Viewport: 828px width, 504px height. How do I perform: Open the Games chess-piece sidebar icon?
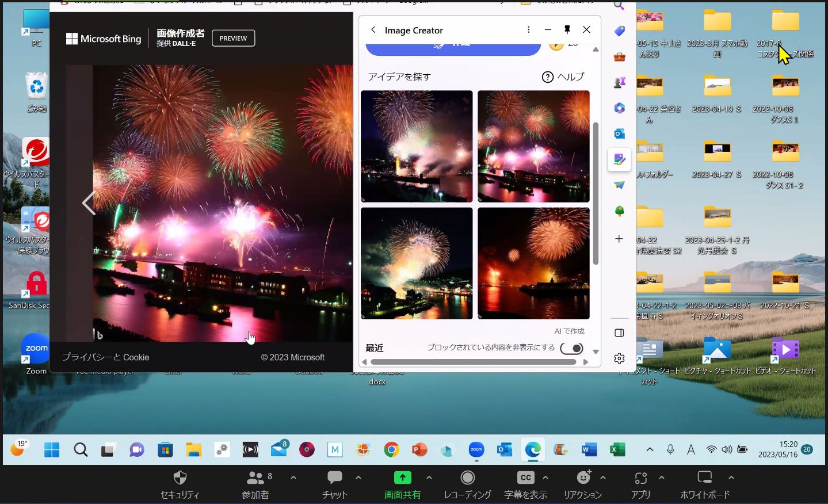(x=619, y=82)
